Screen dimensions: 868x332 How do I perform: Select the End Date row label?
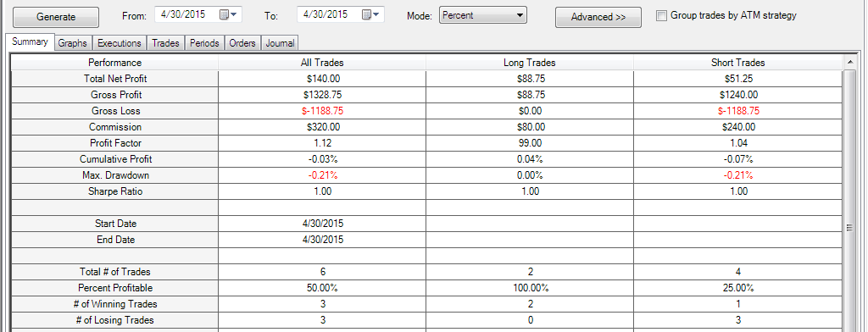tap(114, 240)
